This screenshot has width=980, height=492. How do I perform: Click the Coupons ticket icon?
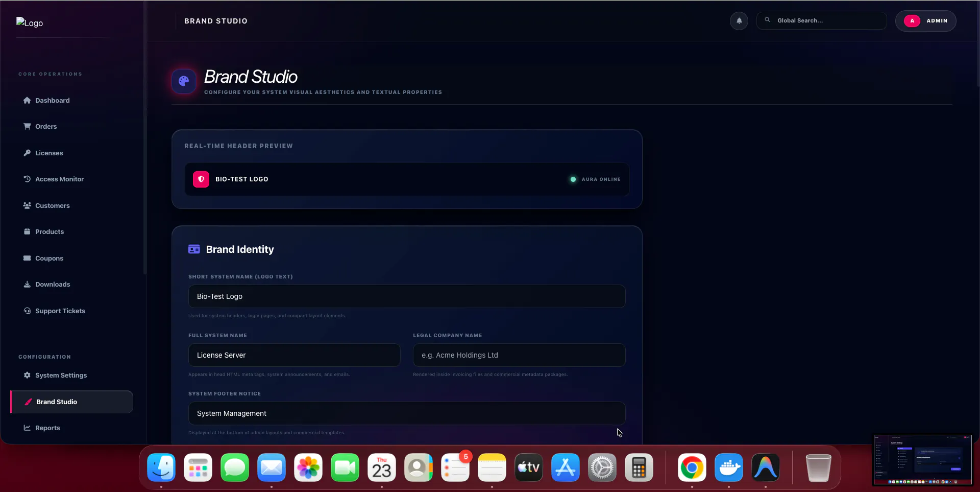click(x=27, y=258)
